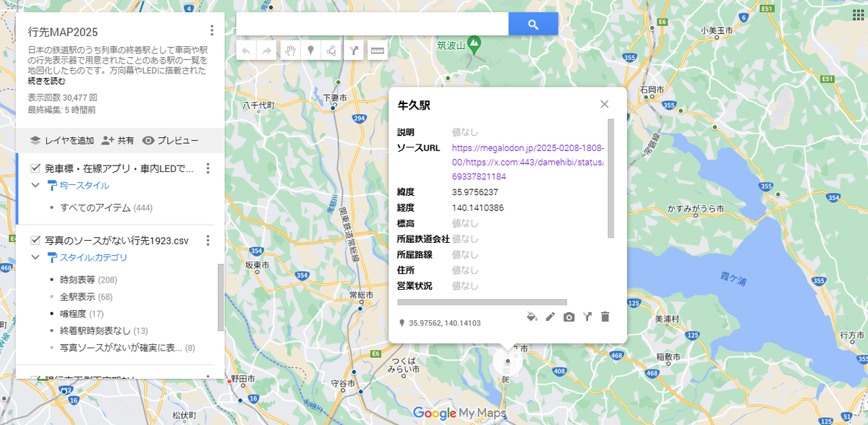Close the 牛久駅 info popup
The image size is (868, 425).
click(605, 104)
